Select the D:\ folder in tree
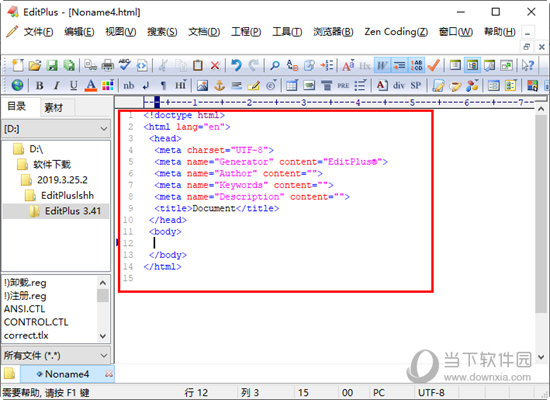 [x=36, y=149]
